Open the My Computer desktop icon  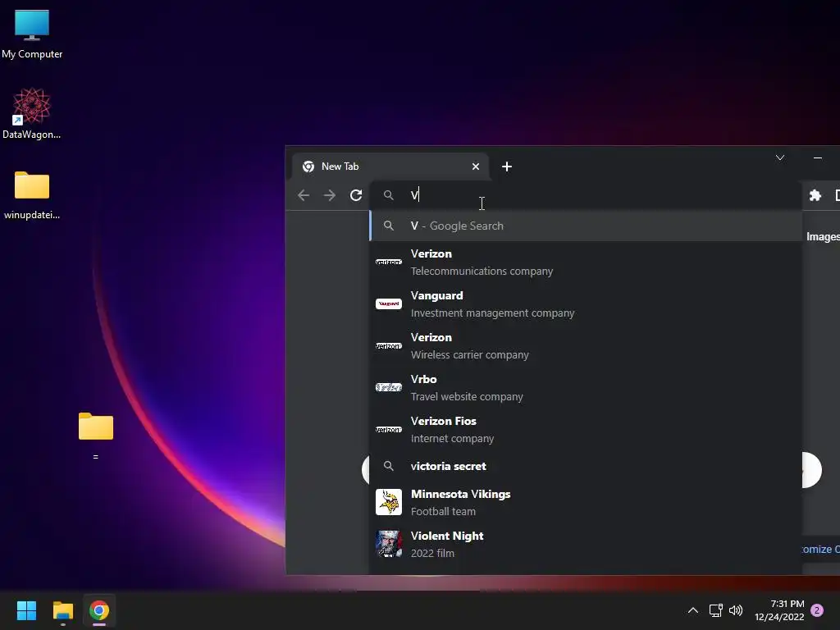[x=32, y=34]
